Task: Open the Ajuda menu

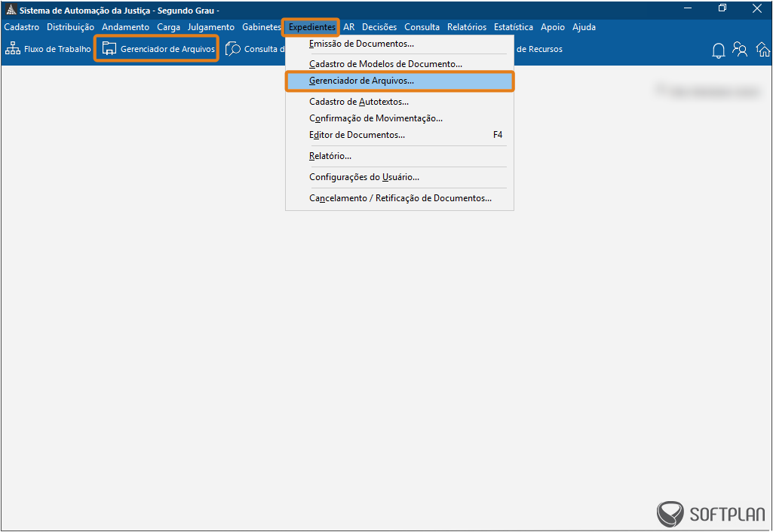Action: (x=584, y=27)
